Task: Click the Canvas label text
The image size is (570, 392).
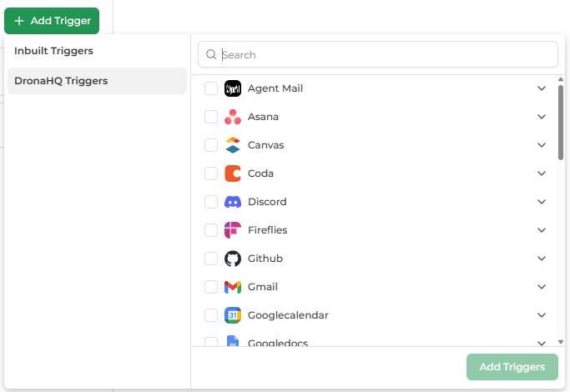Action: click(265, 145)
